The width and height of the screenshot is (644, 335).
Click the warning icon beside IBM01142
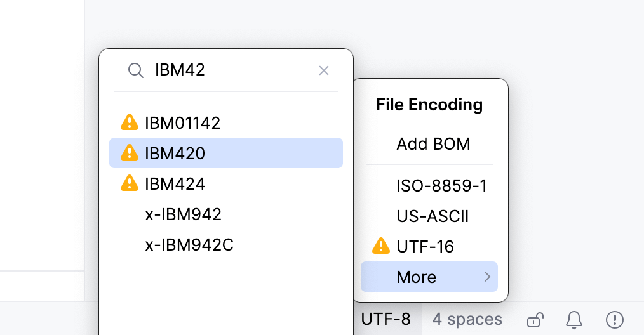tap(130, 122)
